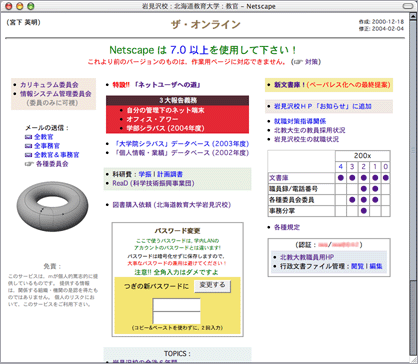The image size is (418, 364).
Task: Click the mail icon beside 全教官＆事務官
Action: click(28, 155)
